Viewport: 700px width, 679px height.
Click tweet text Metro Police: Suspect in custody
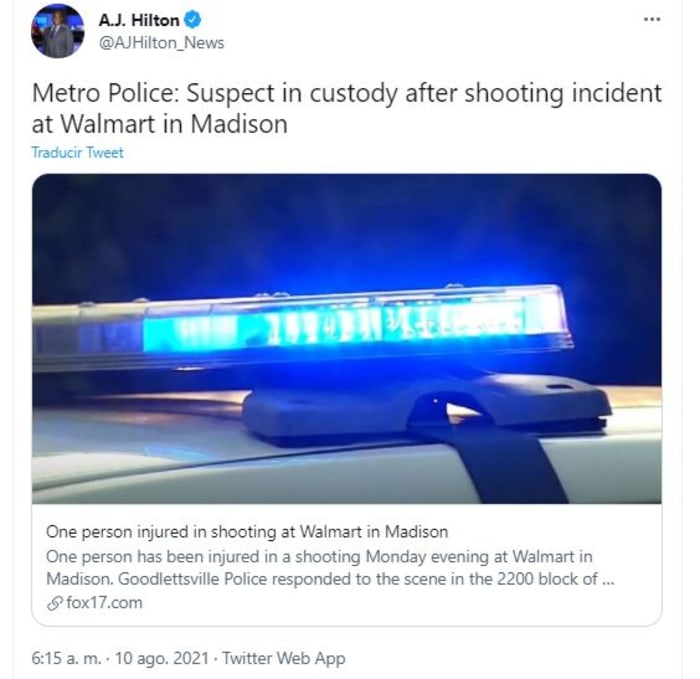point(346,94)
